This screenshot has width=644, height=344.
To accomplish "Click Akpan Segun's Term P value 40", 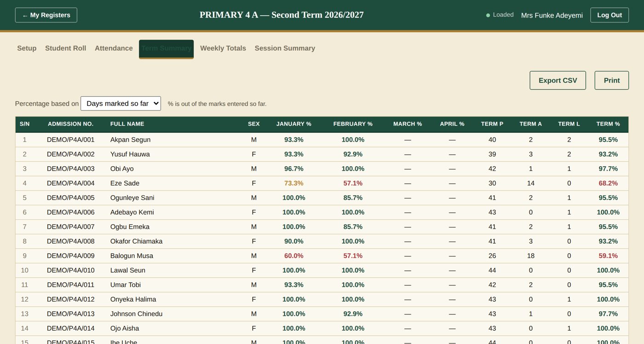I will pyautogui.click(x=492, y=140).
